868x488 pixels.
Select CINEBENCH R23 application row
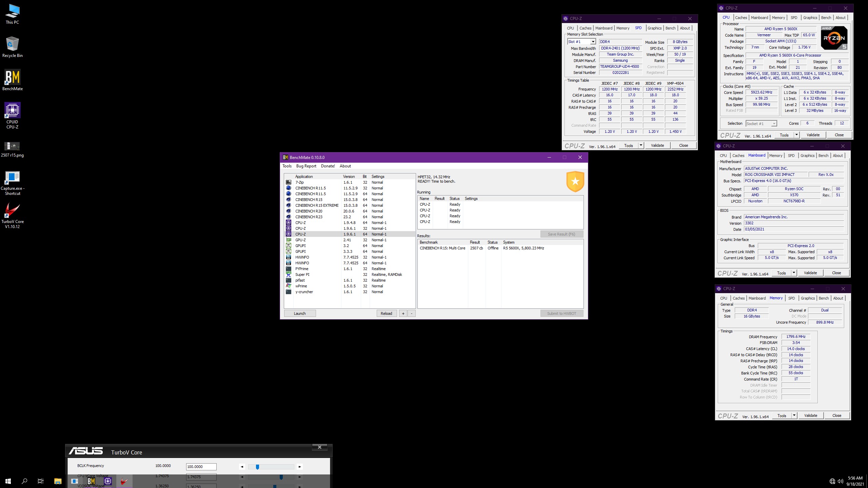350,217
